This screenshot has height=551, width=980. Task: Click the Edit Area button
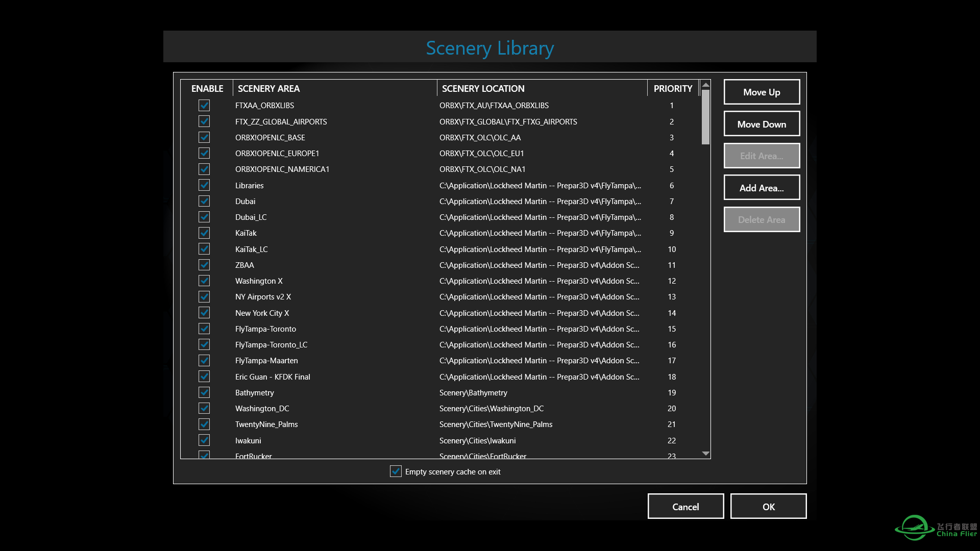(762, 156)
